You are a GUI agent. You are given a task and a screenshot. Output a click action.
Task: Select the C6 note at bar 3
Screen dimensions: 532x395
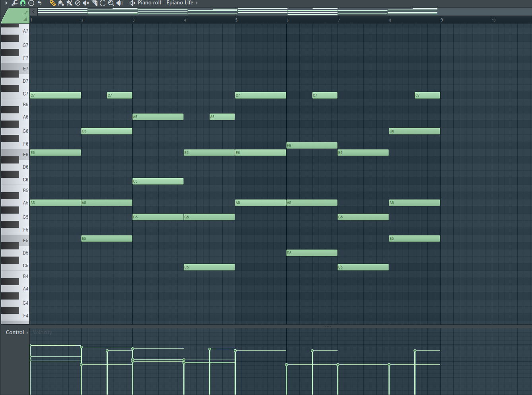tap(158, 181)
